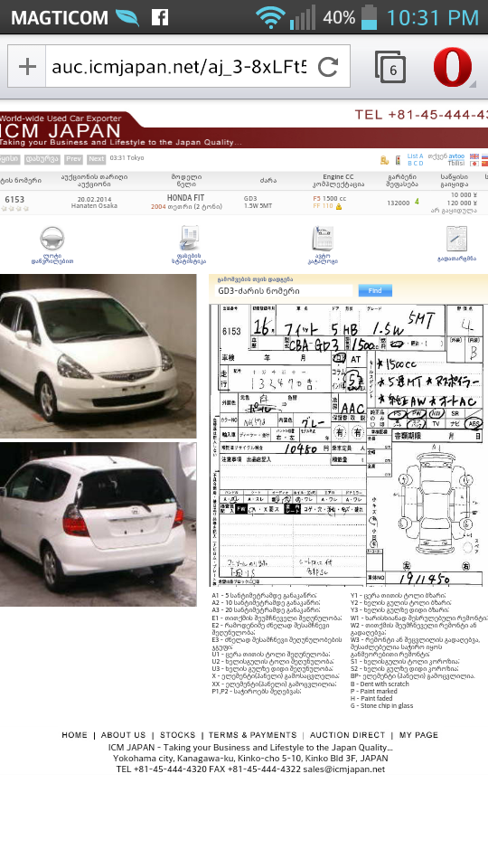Click the people icon left of List A
Screen dimensions: 488x868
[x=384, y=160]
